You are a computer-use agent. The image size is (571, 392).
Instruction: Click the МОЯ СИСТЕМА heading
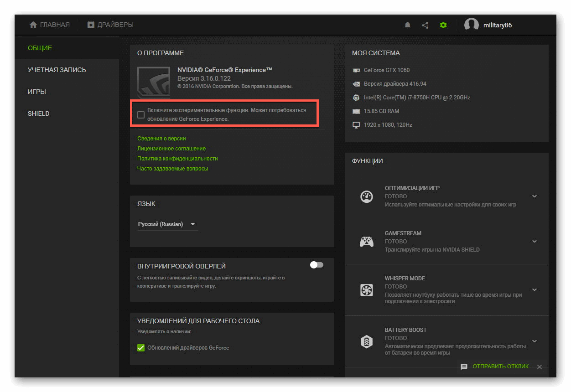coord(376,53)
